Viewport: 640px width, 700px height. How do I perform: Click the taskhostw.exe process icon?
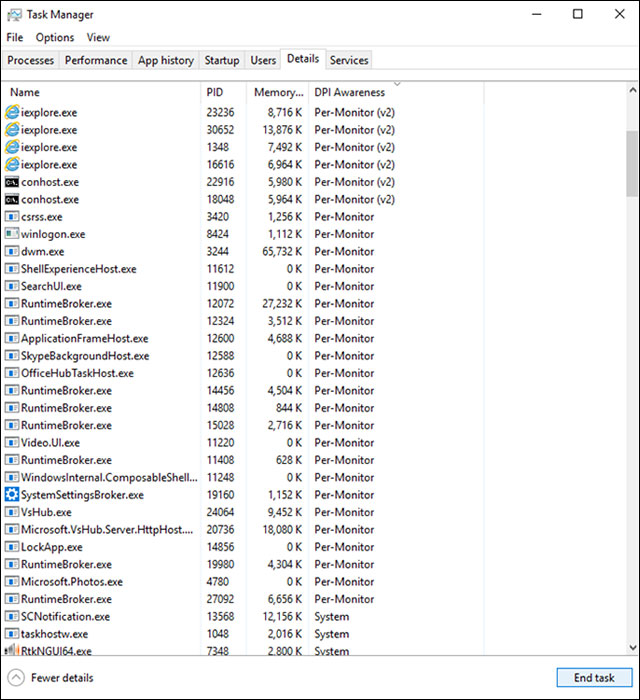12,634
